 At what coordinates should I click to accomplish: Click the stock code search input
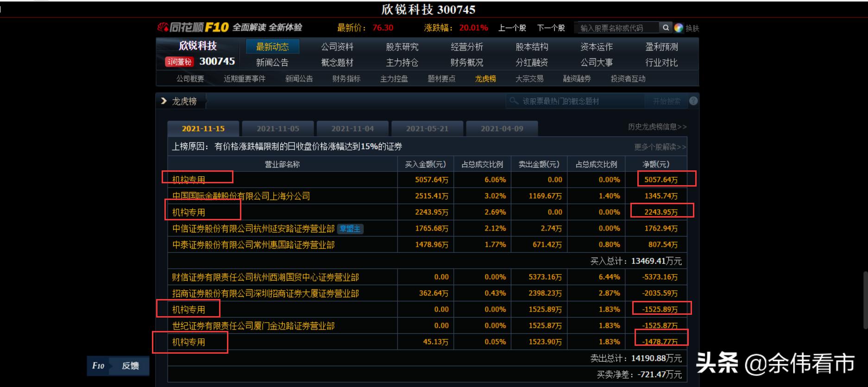tap(617, 28)
